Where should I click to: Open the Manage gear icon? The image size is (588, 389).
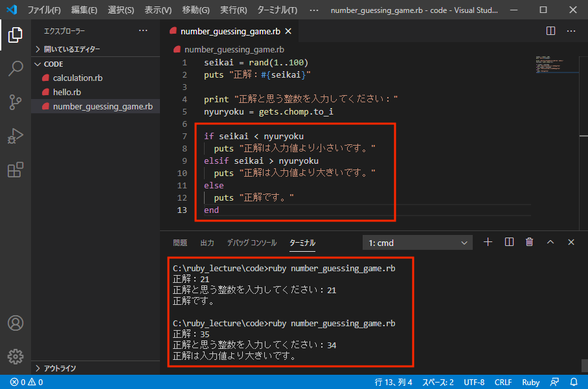click(x=16, y=357)
